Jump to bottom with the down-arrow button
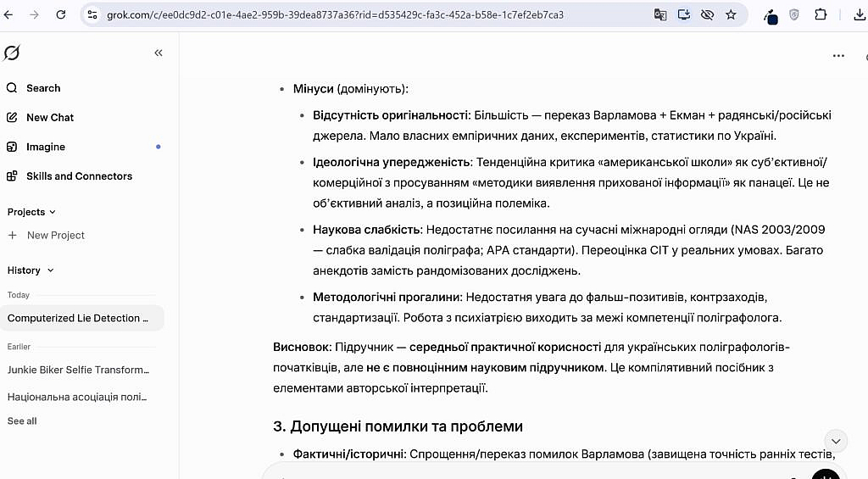Image resolution: width=868 pixels, height=479 pixels. [836, 442]
